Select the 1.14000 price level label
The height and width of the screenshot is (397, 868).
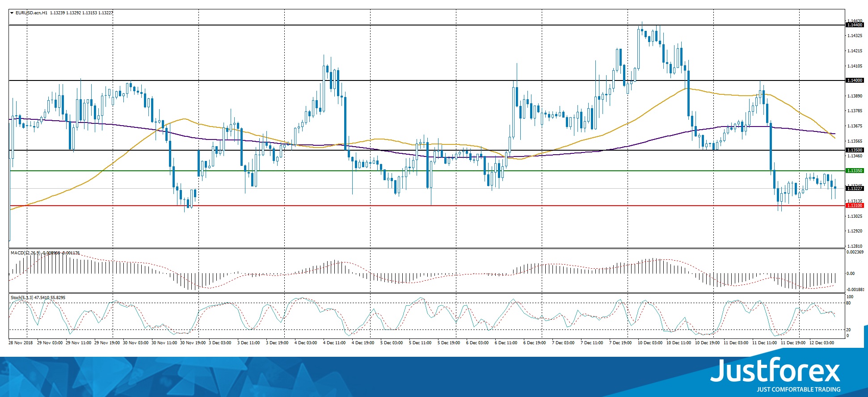855,80
